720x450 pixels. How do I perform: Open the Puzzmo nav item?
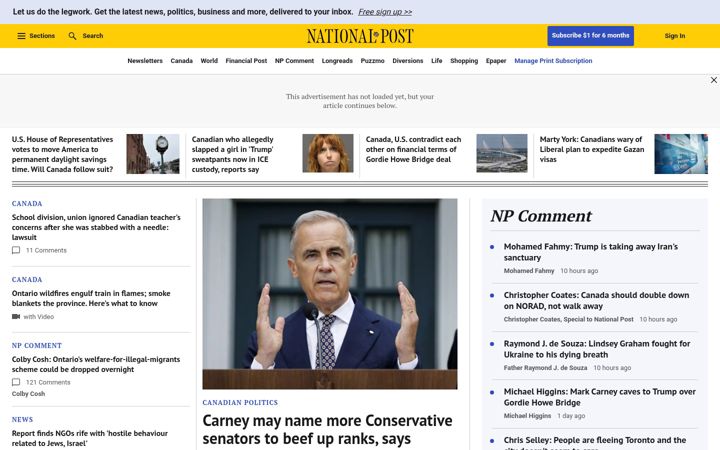(x=372, y=61)
